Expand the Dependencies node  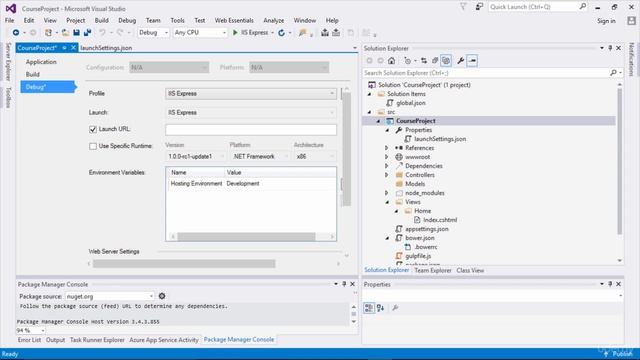tap(386, 166)
